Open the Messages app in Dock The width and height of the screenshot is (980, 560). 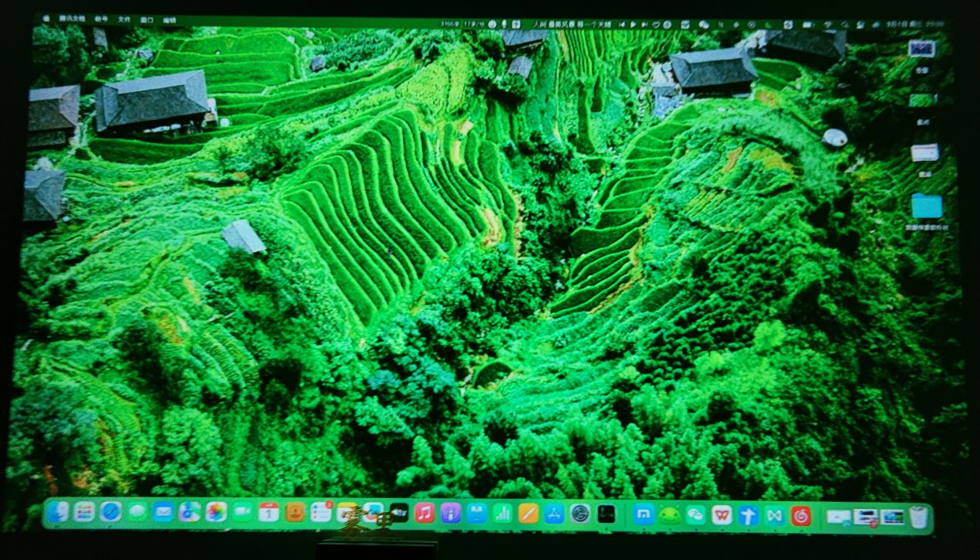coord(137,511)
